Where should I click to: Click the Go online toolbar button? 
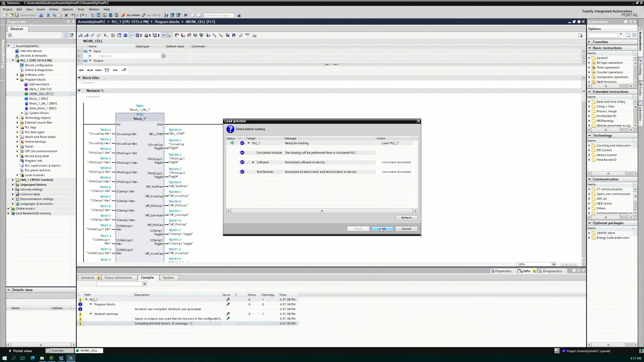pos(130,15)
